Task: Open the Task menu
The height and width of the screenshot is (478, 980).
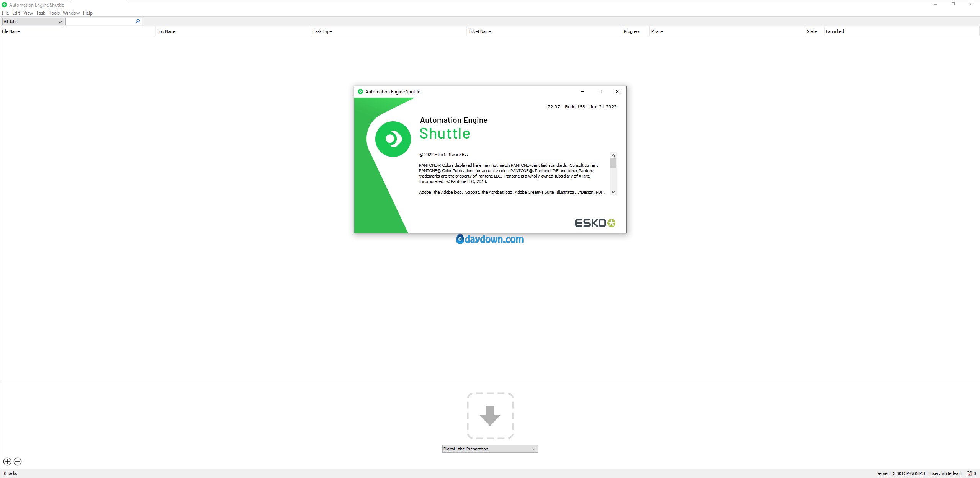Action: (x=41, y=13)
